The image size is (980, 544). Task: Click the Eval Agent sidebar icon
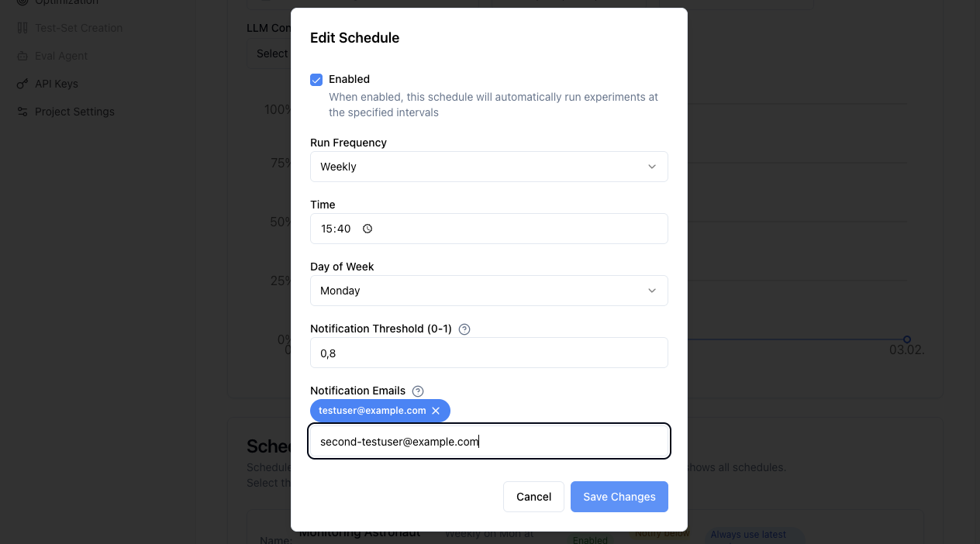[x=22, y=56]
